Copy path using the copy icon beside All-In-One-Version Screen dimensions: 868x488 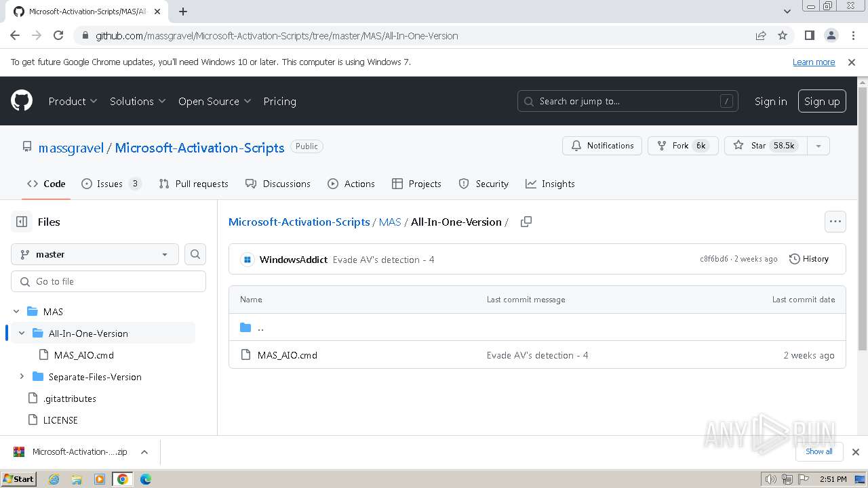[x=526, y=222]
